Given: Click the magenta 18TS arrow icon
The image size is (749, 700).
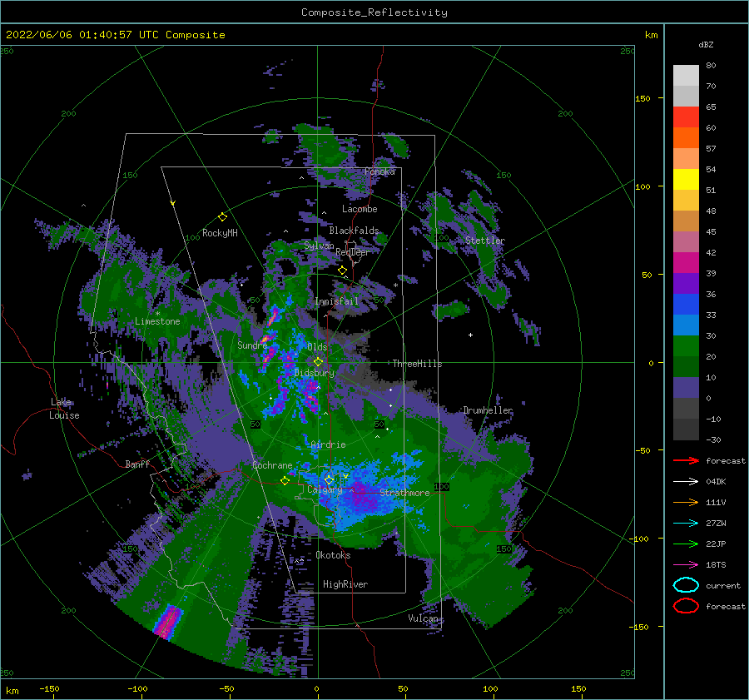Looking at the screenshot, I should pos(686,565).
